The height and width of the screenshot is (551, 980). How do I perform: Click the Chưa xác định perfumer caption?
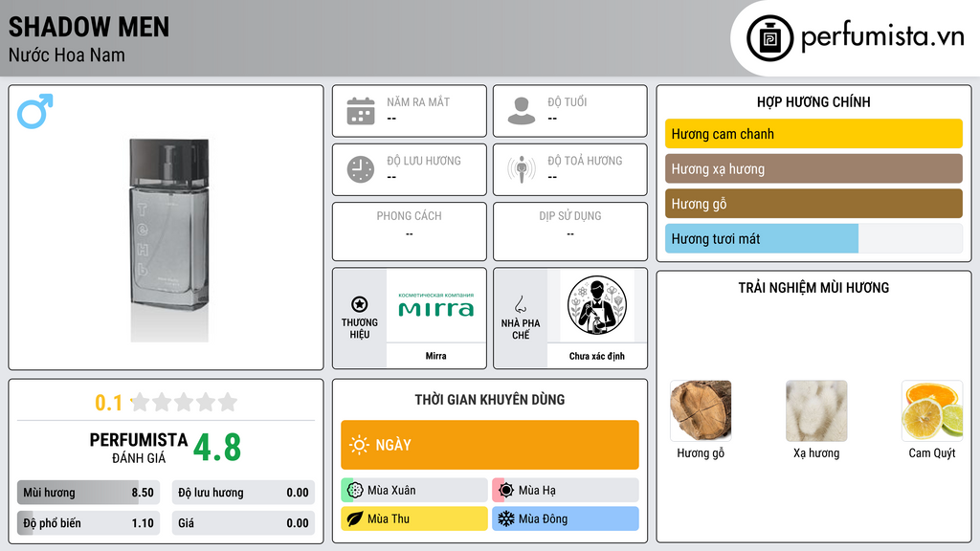click(x=597, y=356)
